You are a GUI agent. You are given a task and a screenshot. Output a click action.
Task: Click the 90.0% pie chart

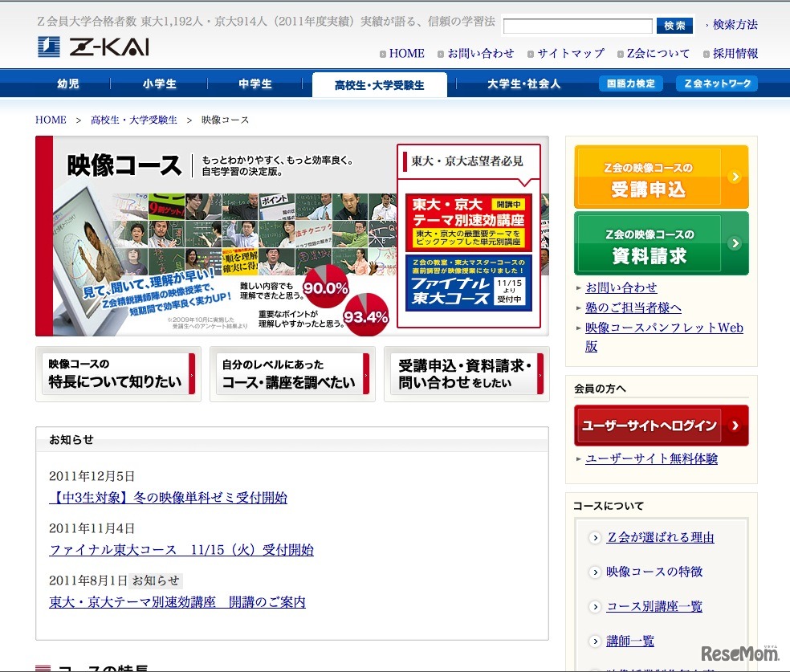pyautogui.click(x=326, y=287)
